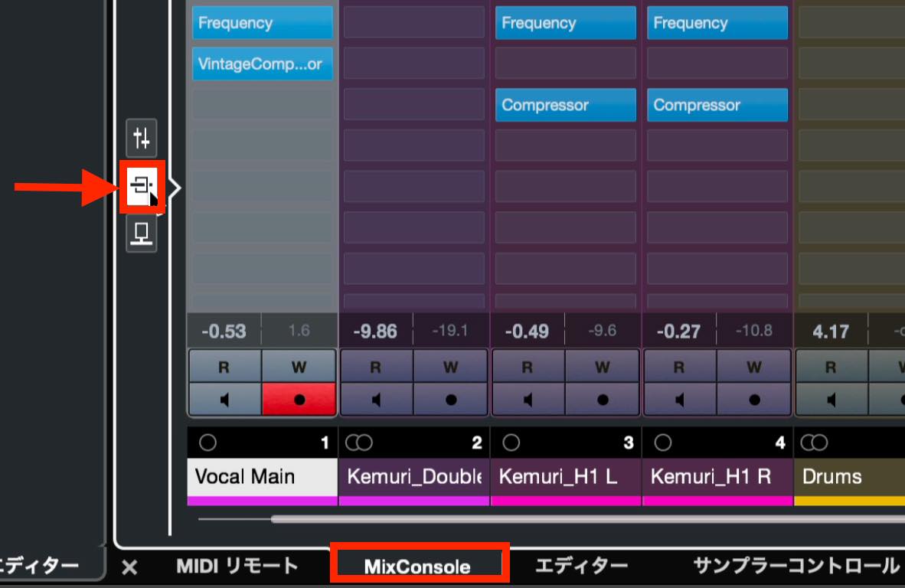The width and height of the screenshot is (905, 588).
Task: Click volume value -9.86 on Kemuri_Double
Action: click(376, 332)
